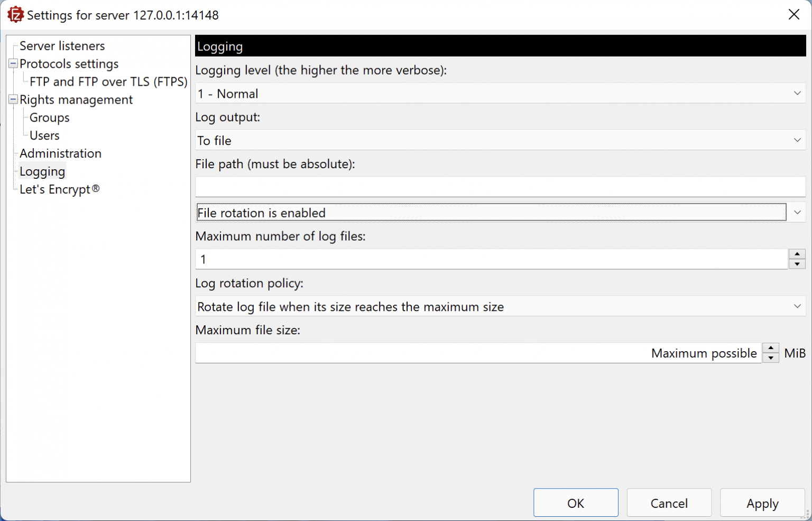Select FTP and FTP over TLS settings

tap(108, 81)
